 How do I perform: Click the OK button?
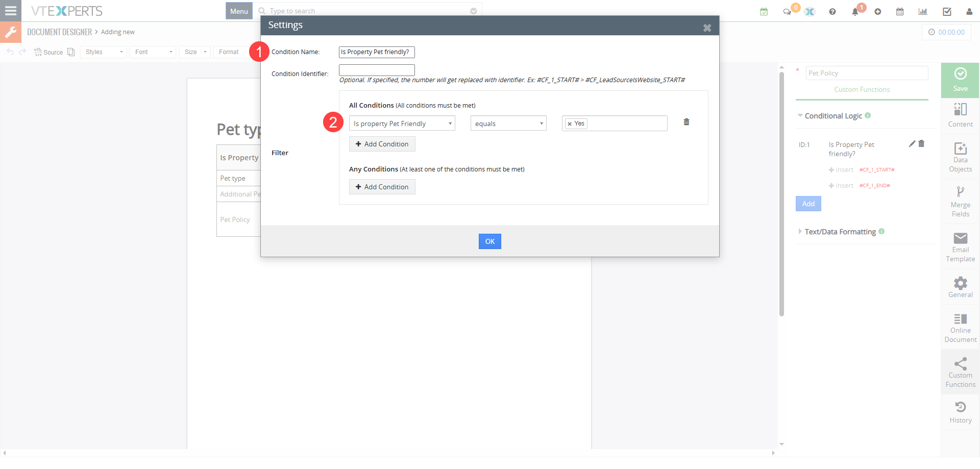tap(489, 241)
